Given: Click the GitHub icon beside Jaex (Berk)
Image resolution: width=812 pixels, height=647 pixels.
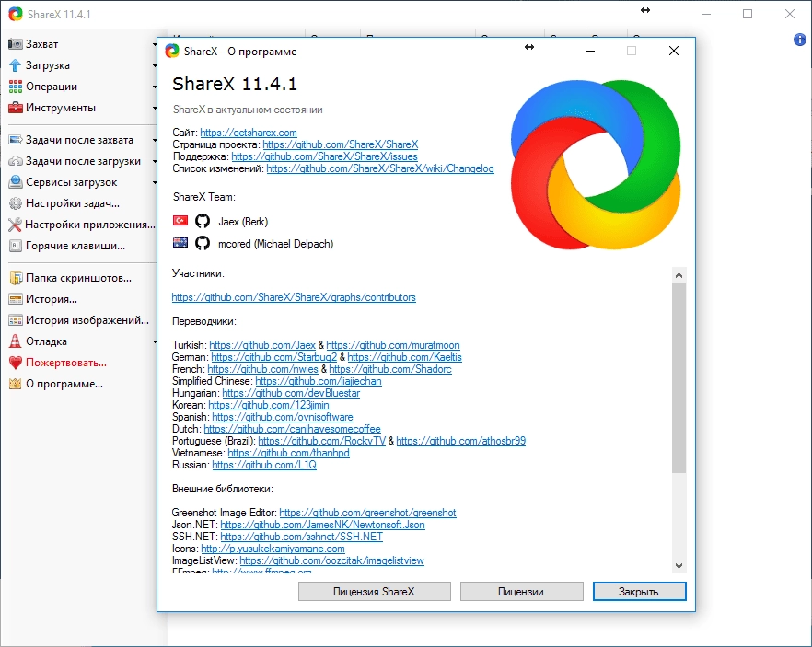Looking at the screenshot, I should click(203, 221).
